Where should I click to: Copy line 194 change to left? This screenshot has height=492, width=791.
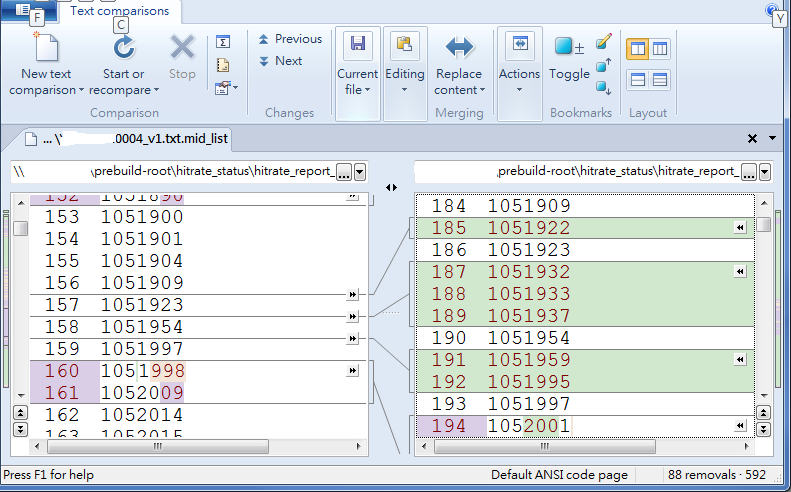coord(740,425)
